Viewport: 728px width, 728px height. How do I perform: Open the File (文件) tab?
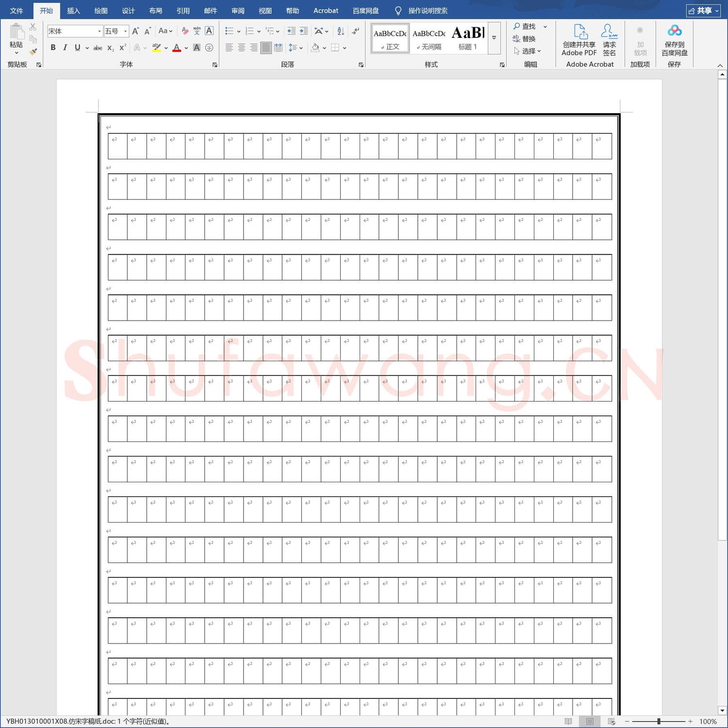click(x=17, y=11)
